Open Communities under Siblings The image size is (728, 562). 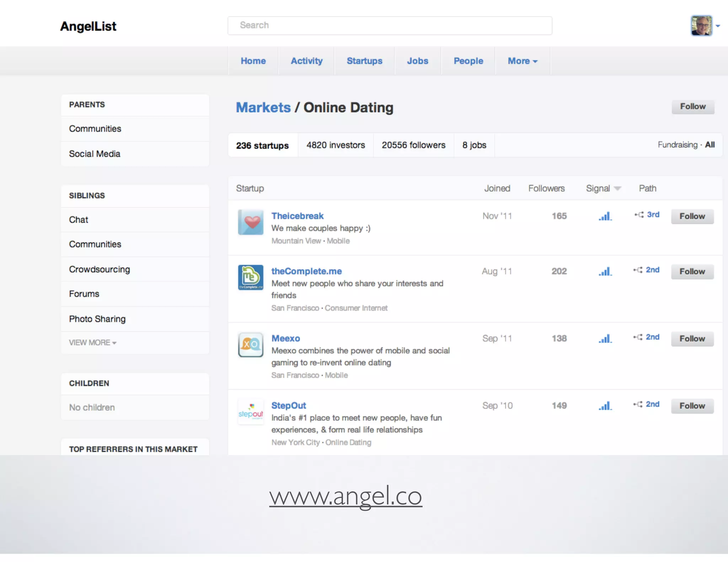pyautogui.click(x=135, y=244)
